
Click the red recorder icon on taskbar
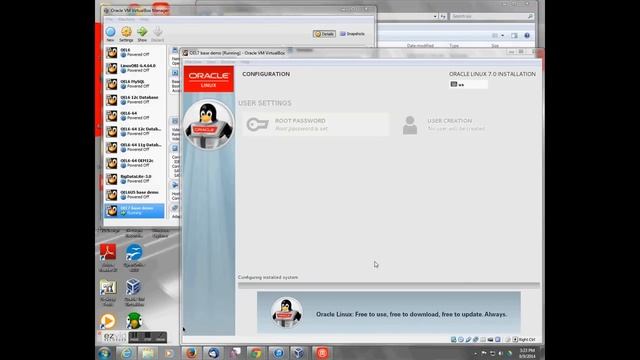322,353
